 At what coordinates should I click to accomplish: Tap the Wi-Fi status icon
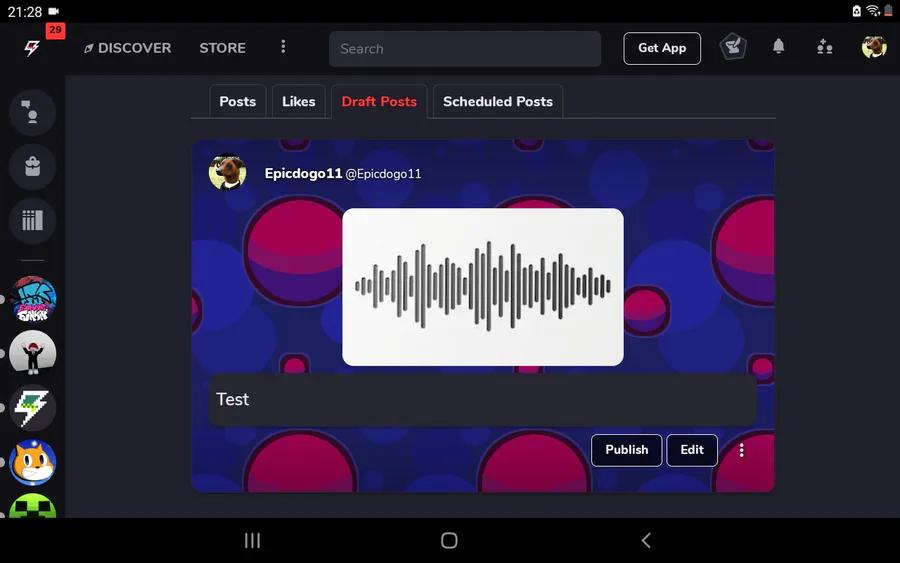coord(872,10)
